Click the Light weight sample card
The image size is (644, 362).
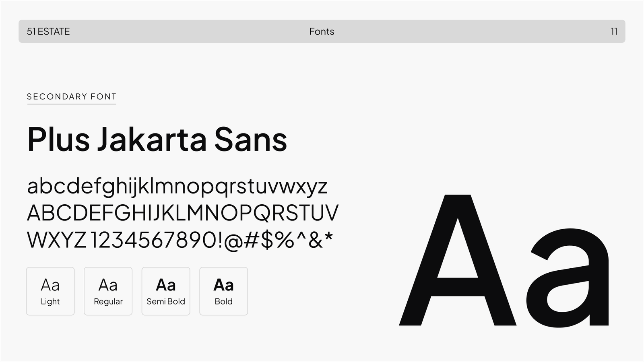pyautogui.click(x=50, y=291)
